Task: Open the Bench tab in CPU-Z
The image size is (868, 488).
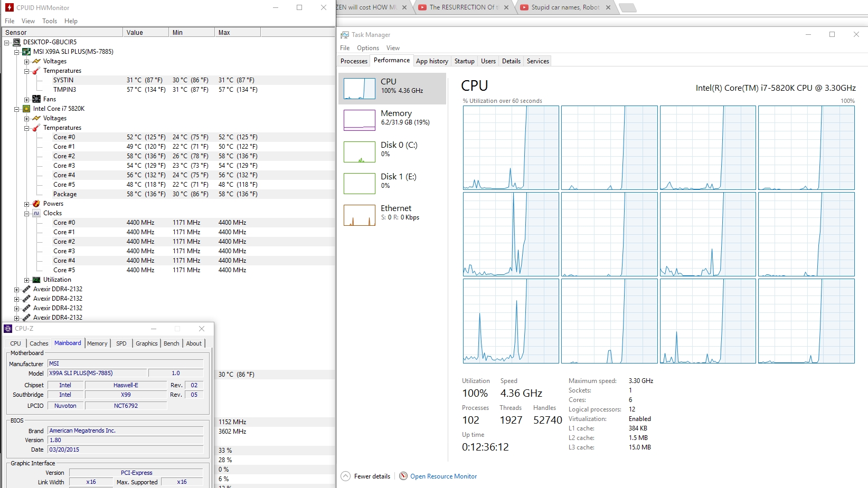Action: [x=172, y=343]
